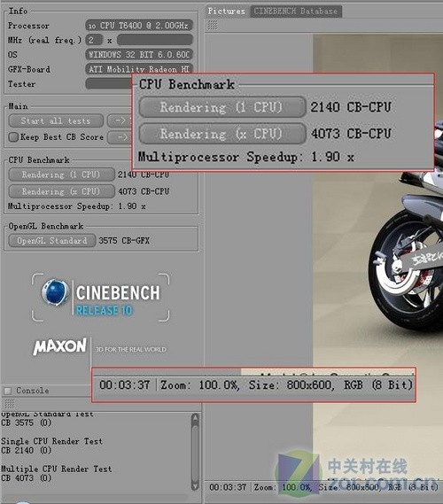443x504 pixels.
Task: Run Rendering (1 CPU) in left panel
Action: pyautogui.click(x=61, y=174)
